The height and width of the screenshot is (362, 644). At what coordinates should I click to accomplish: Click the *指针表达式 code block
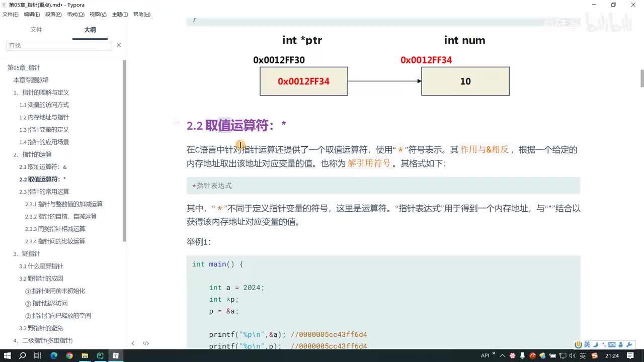[x=383, y=186]
